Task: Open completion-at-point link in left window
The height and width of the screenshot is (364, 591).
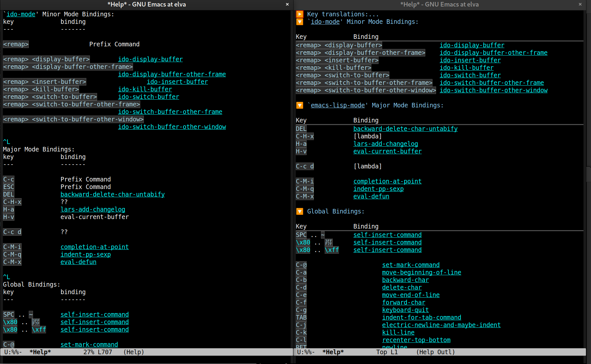Action: click(94, 247)
